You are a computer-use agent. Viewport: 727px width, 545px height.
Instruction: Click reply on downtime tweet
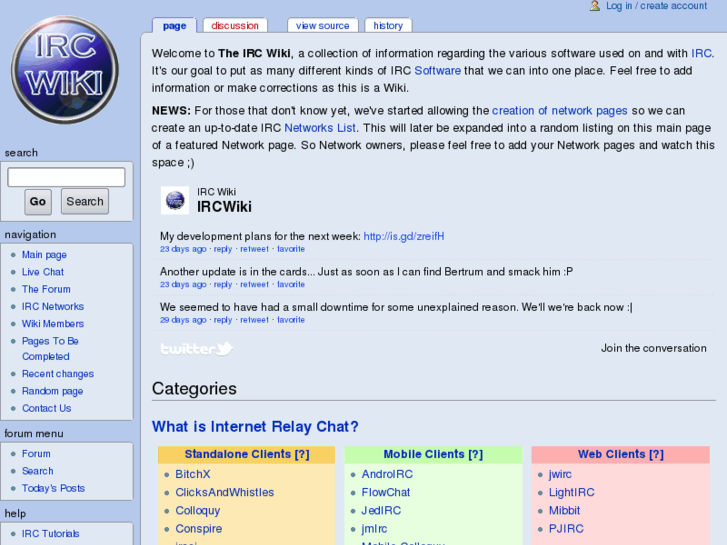click(x=223, y=320)
